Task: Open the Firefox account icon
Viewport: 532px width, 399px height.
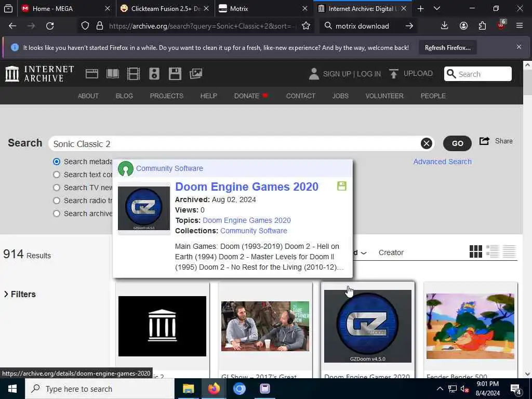Action: click(x=463, y=26)
